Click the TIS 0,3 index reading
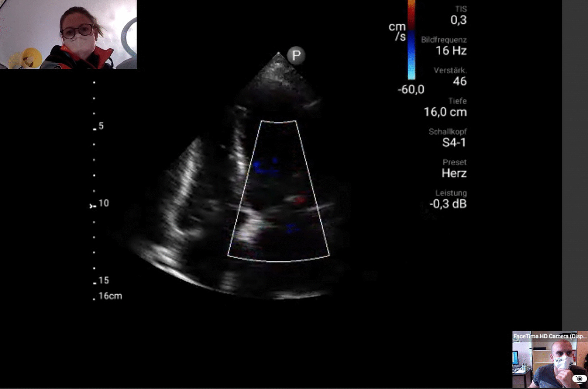 458,20
